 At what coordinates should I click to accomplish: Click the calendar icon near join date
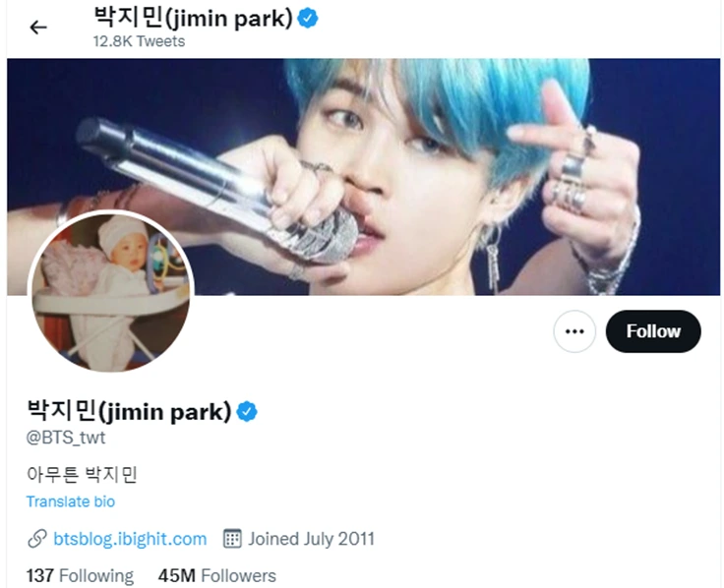coord(232,539)
